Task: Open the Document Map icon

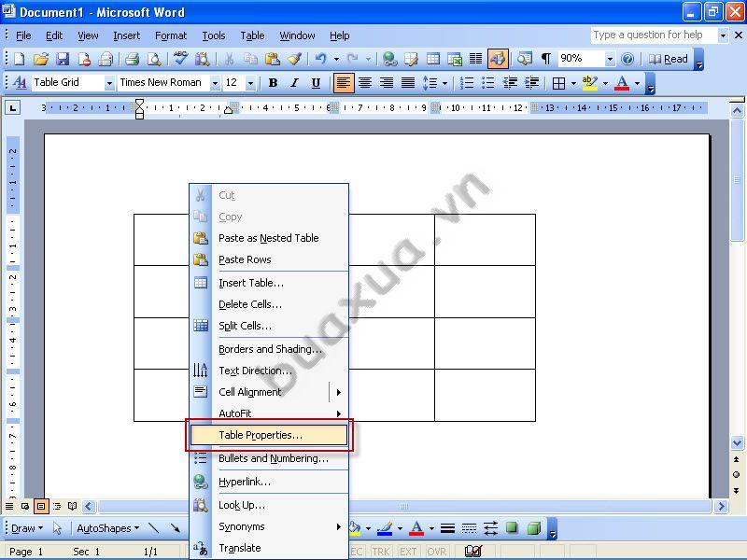Action: [x=525, y=59]
